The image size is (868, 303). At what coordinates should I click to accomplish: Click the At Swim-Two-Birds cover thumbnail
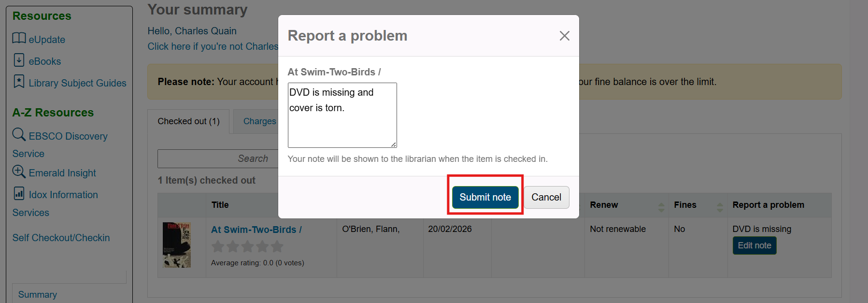tap(177, 245)
